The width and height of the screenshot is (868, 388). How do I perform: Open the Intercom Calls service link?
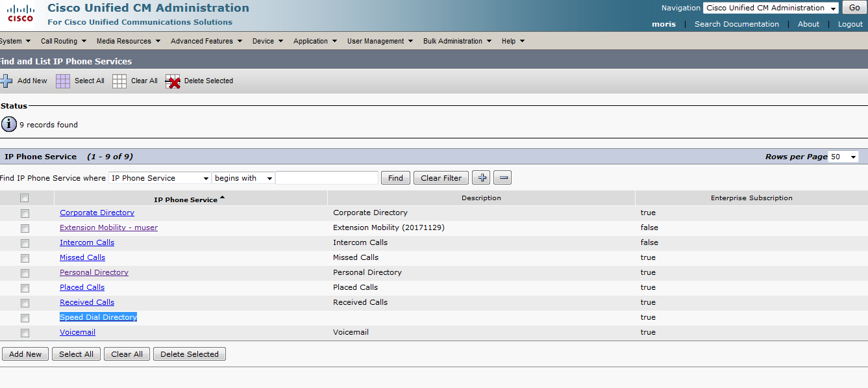(87, 242)
